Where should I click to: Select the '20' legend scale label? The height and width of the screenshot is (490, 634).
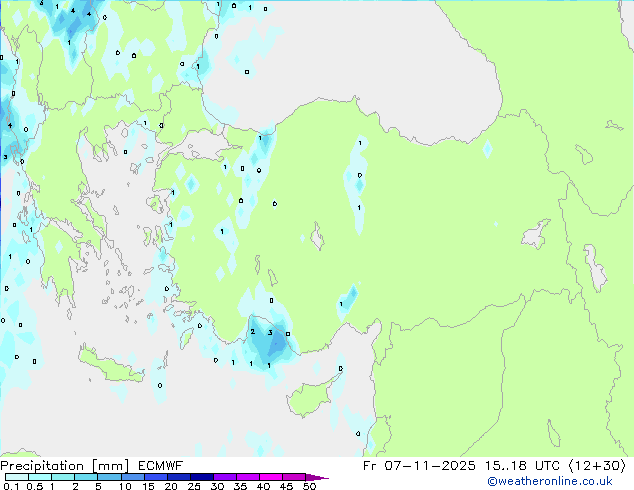(171, 486)
